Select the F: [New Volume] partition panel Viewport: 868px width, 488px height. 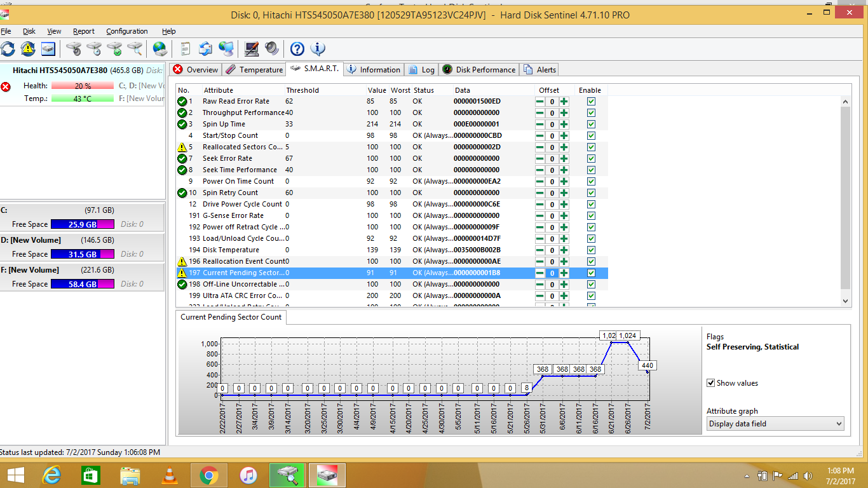(83, 277)
